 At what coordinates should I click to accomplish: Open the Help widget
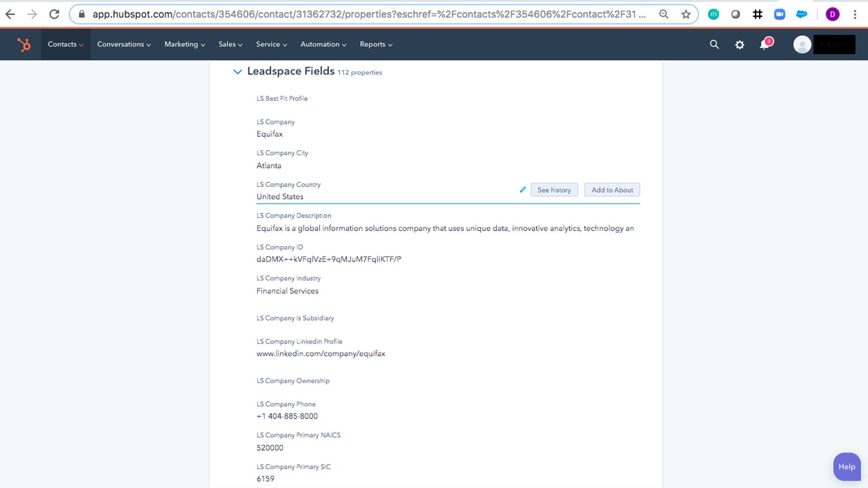(846, 466)
